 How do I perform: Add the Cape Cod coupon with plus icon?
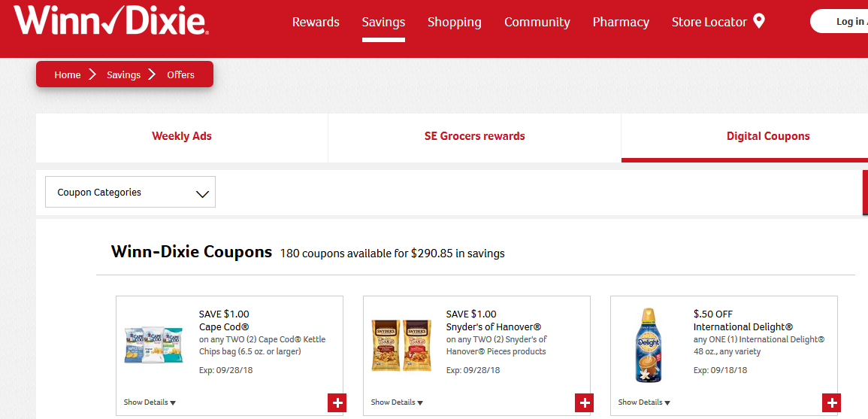pos(337,403)
